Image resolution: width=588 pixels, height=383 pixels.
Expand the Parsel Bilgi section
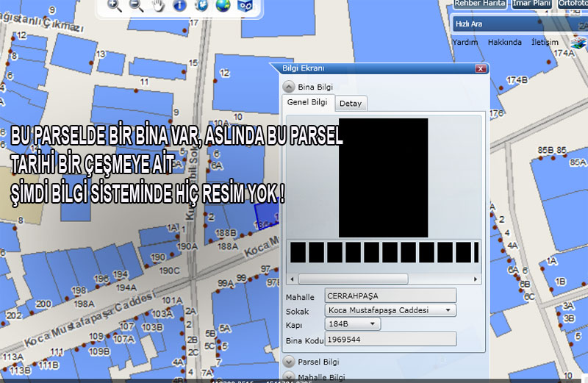[x=289, y=362]
